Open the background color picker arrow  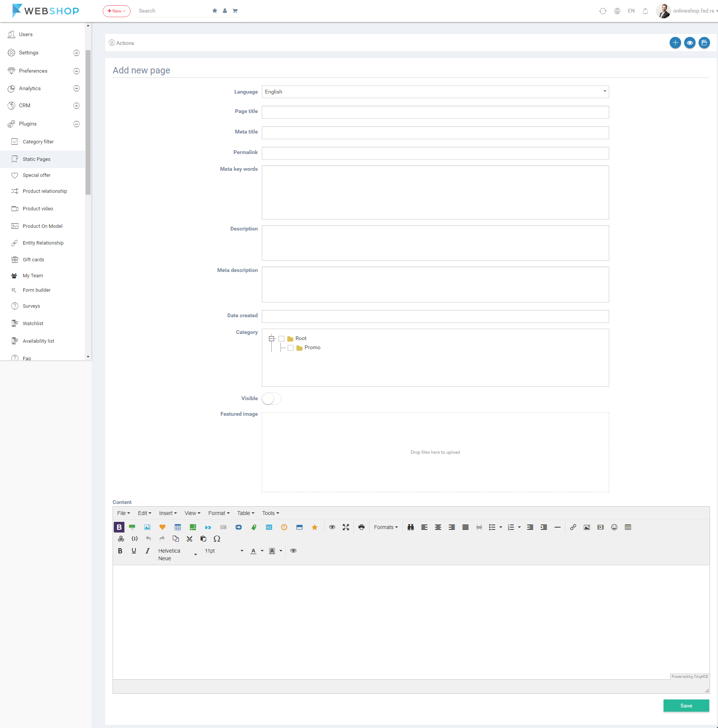[x=281, y=551]
